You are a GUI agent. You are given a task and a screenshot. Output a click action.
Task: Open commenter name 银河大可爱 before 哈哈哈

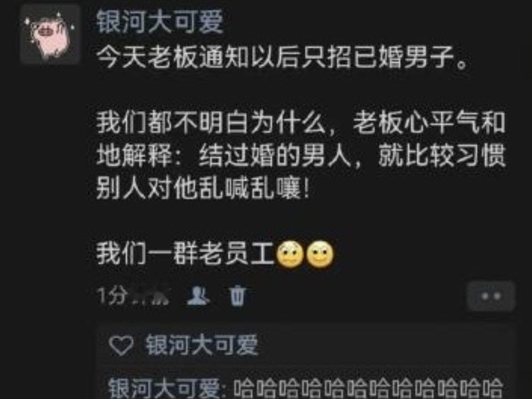point(165,388)
